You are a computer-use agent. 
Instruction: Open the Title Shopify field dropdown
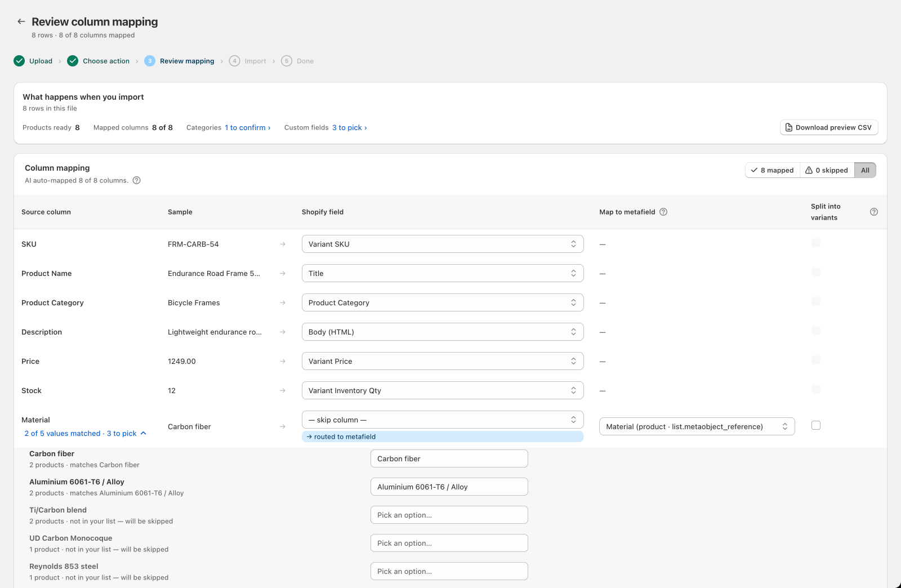tap(443, 273)
